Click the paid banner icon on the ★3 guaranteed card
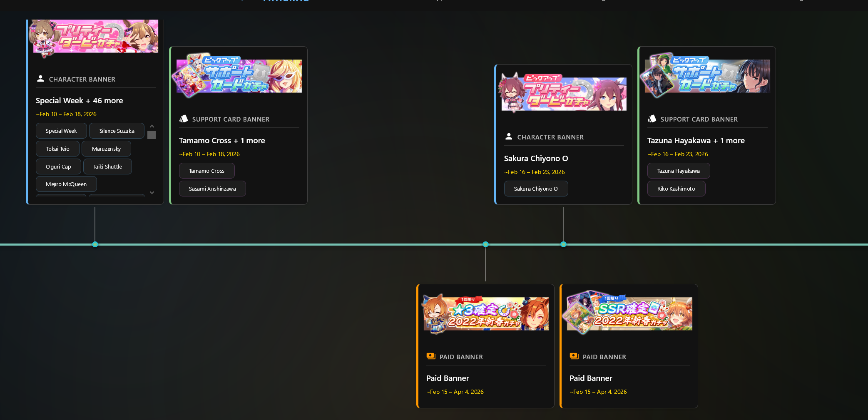This screenshot has width=868, height=420. click(x=431, y=356)
